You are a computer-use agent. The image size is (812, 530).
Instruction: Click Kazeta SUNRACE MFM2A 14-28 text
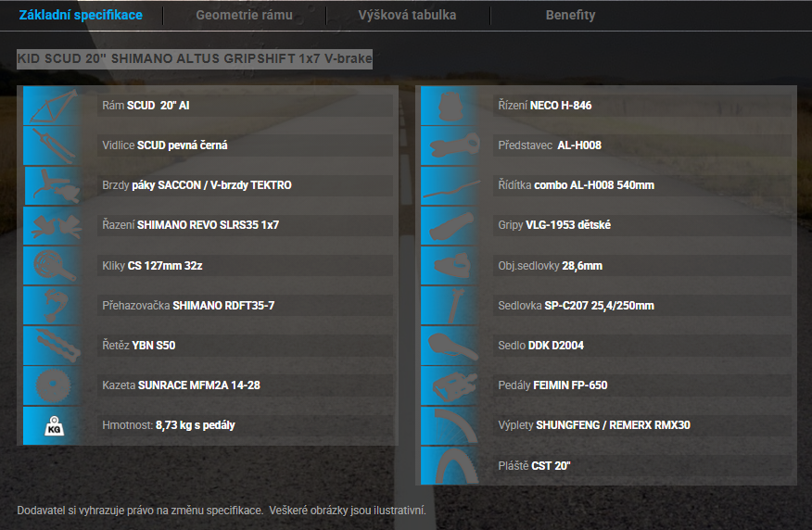point(182,385)
